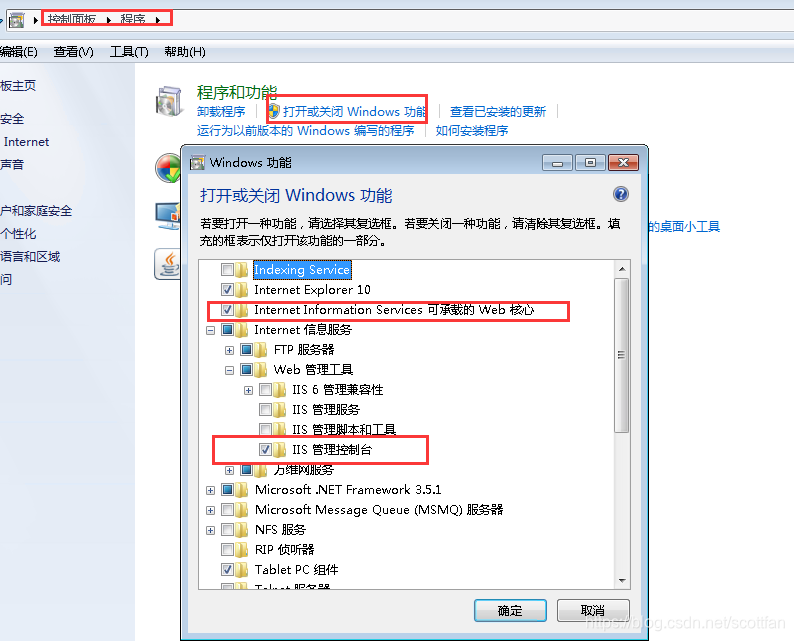The width and height of the screenshot is (794, 641).
Task: Click the Programs and Features icon
Action: point(169,101)
